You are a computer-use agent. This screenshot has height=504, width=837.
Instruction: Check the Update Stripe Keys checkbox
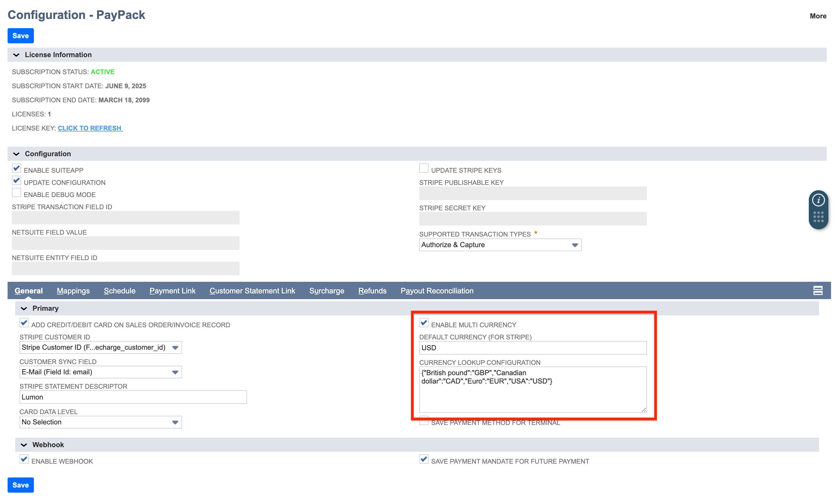pos(424,168)
